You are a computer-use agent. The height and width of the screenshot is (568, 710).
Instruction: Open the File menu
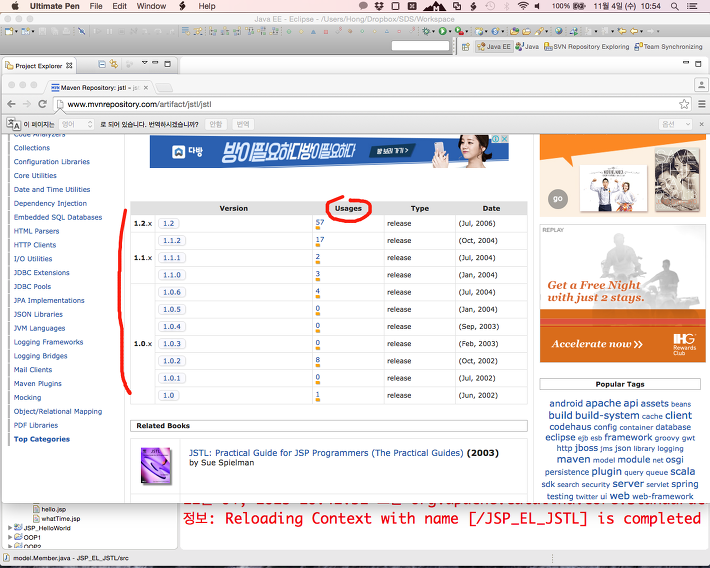pyautogui.click(x=96, y=6)
